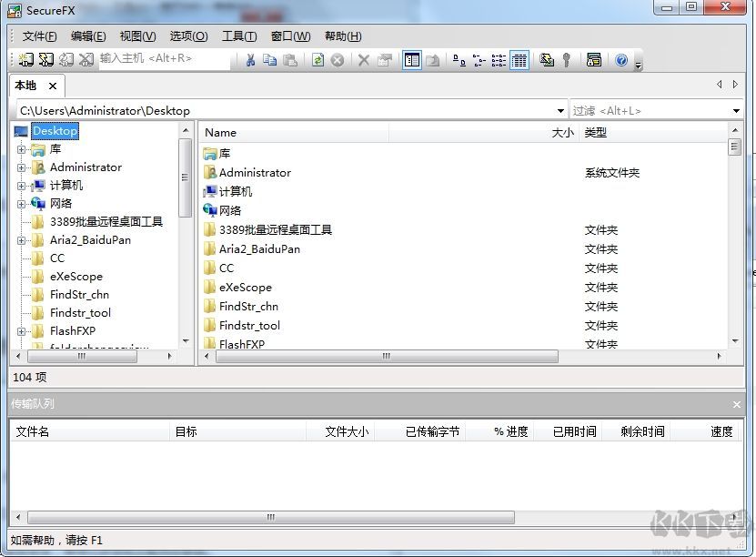The image size is (756, 557).
Task: Switch to List view
Action: [499, 60]
